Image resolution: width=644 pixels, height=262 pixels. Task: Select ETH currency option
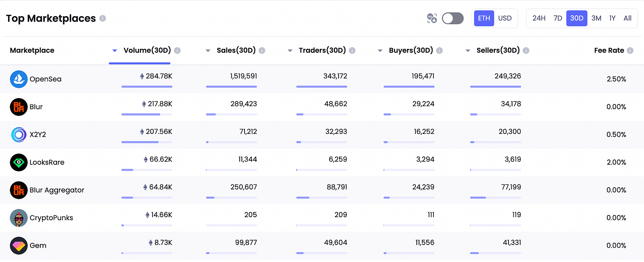coord(484,18)
